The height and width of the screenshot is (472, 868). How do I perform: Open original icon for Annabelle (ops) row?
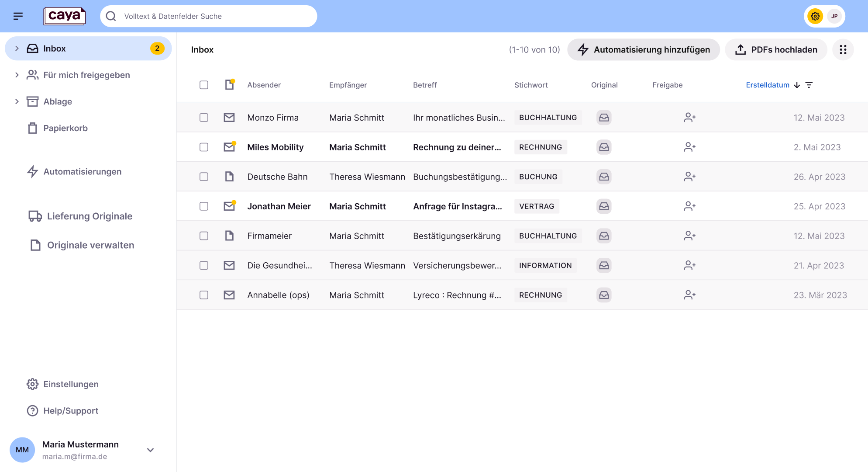coord(604,295)
